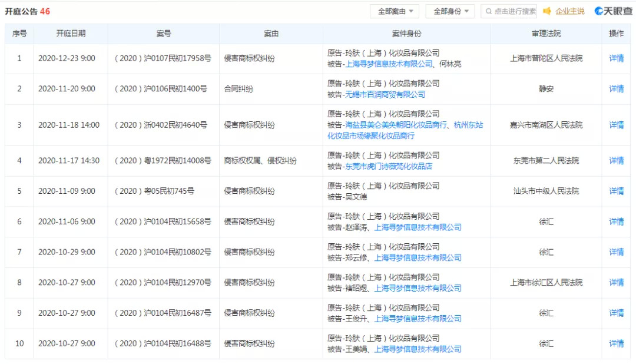Image resolution: width=636 pixels, height=364 pixels.
Task: Open defendant link 无锡市百润商贸有限公司
Action: point(385,95)
